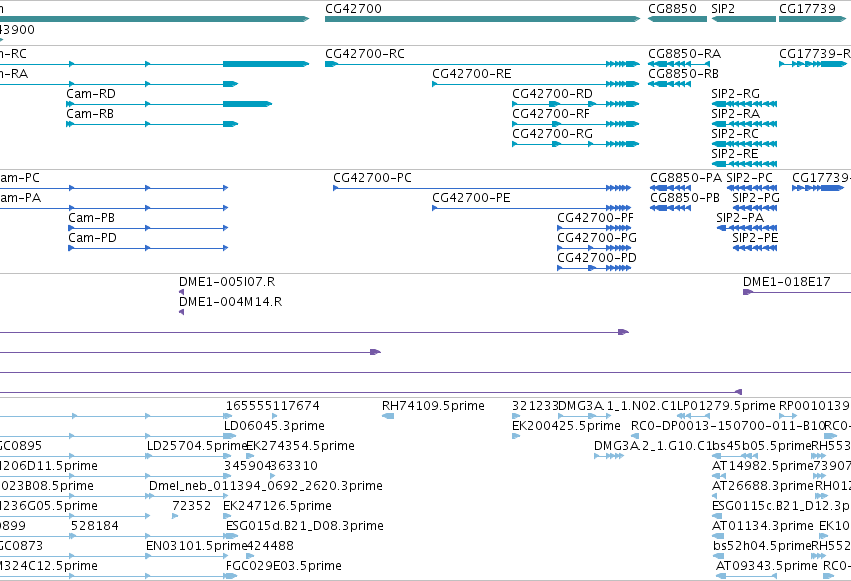The image size is (851, 581).
Task: Select the Cam-RD transcript label
Action: [x=91, y=94]
